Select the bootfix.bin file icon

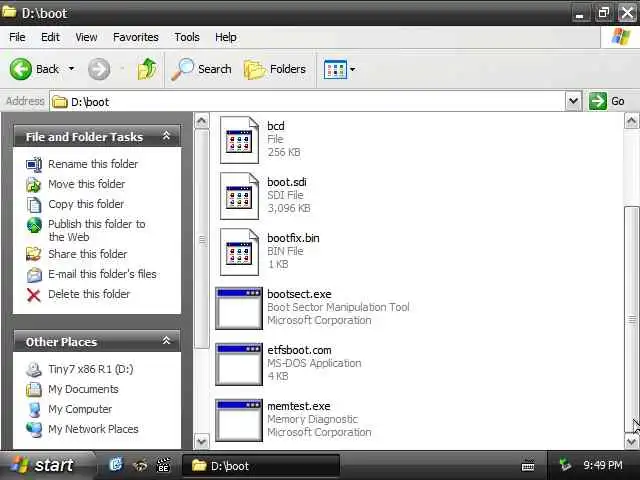click(x=240, y=252)
